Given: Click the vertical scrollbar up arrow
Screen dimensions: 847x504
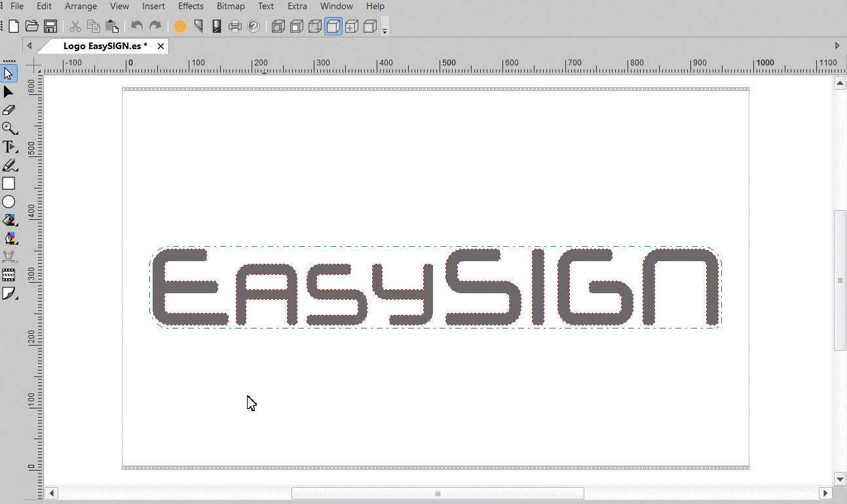Looking at the screenshot, I should pos(839,83).
